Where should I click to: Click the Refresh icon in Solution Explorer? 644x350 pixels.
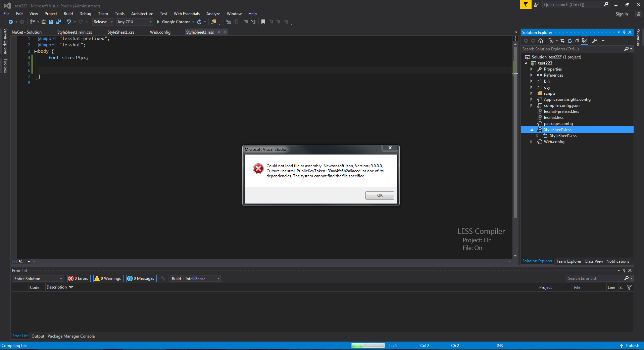click(570, 41)
